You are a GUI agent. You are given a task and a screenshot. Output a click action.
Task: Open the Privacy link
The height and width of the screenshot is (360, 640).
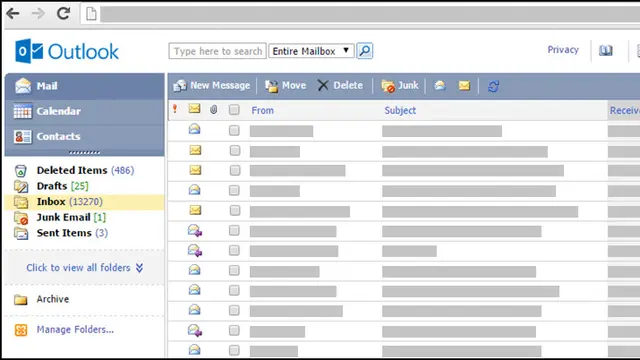[x=563, y=50]
